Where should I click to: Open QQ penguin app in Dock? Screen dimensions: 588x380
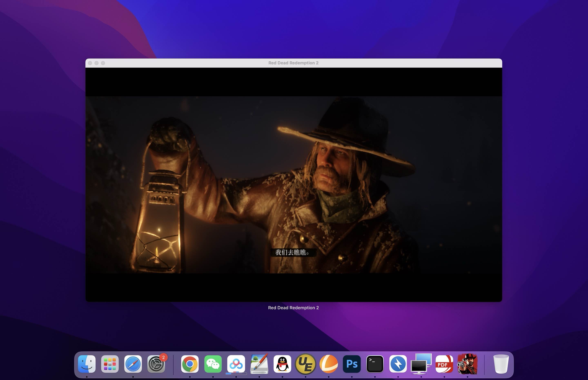coord(282,364)
